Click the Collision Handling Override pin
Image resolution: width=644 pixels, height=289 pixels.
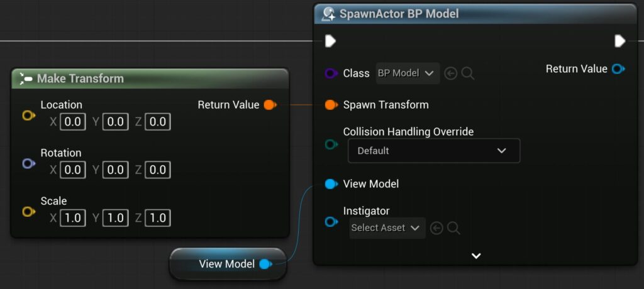331,144
